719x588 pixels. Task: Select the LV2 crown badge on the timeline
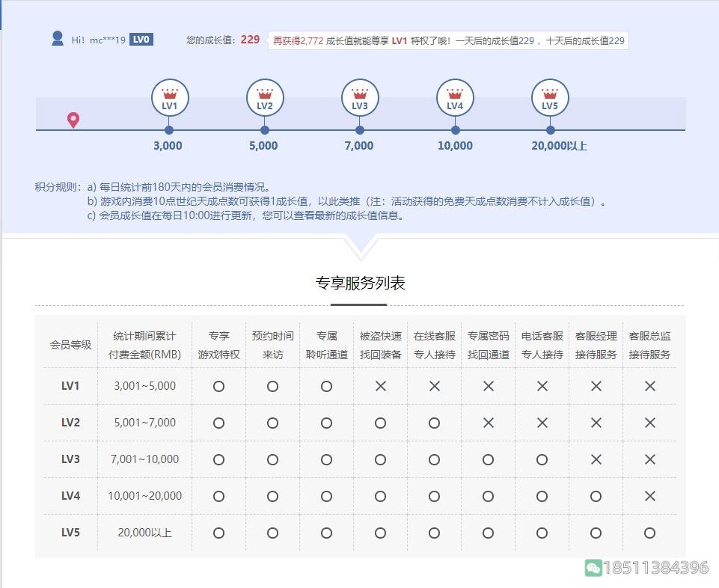[264, 96]
